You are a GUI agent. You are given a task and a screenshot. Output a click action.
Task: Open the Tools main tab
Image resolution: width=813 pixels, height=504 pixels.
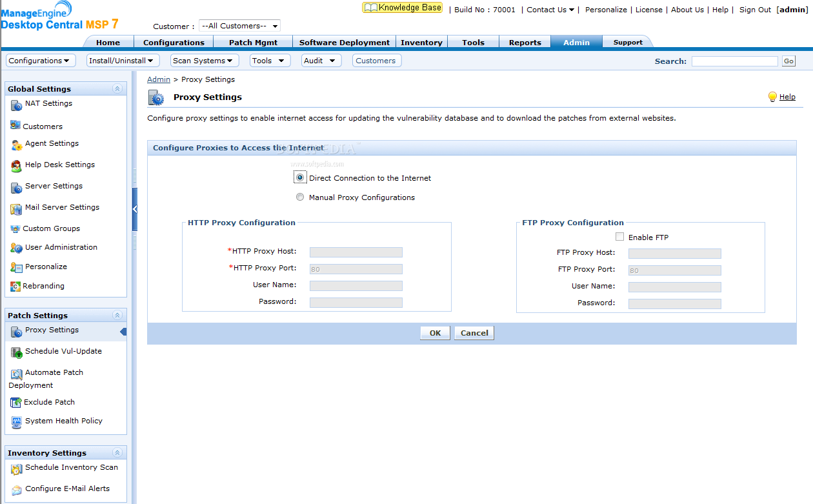click(473, 42)
